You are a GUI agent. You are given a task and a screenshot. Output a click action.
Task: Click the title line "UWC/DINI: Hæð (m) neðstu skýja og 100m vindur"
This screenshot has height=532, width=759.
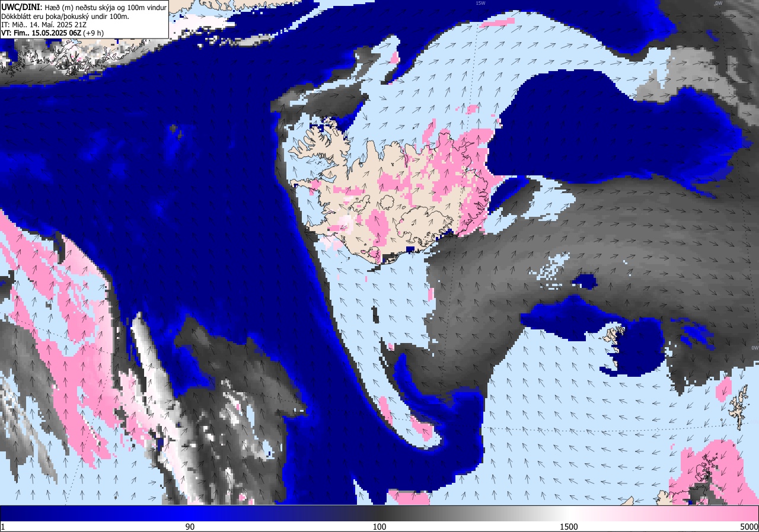coord(84,7)
